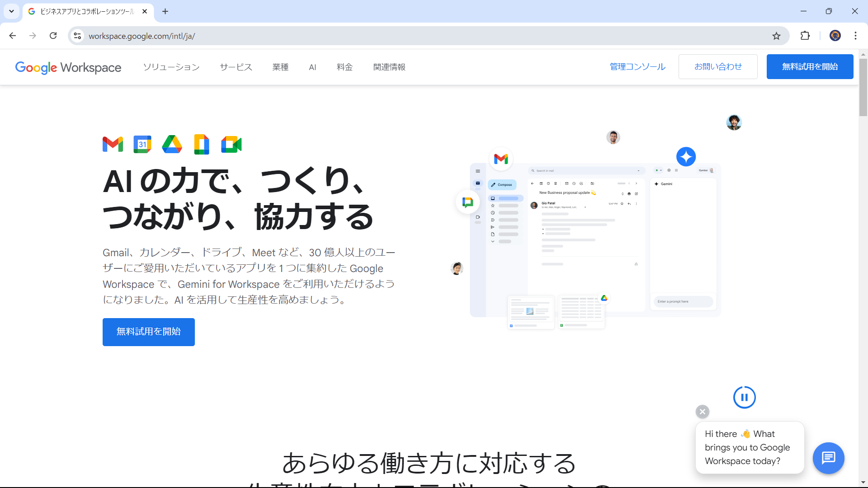Close the Google Workspace tab
Image resolution: width=868 pixels, height=488 pixels.
point(145,11)
